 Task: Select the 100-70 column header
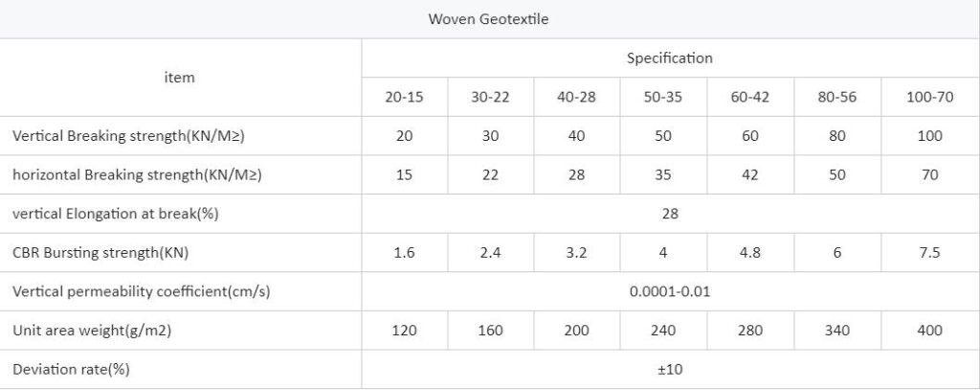coord(929,97)
